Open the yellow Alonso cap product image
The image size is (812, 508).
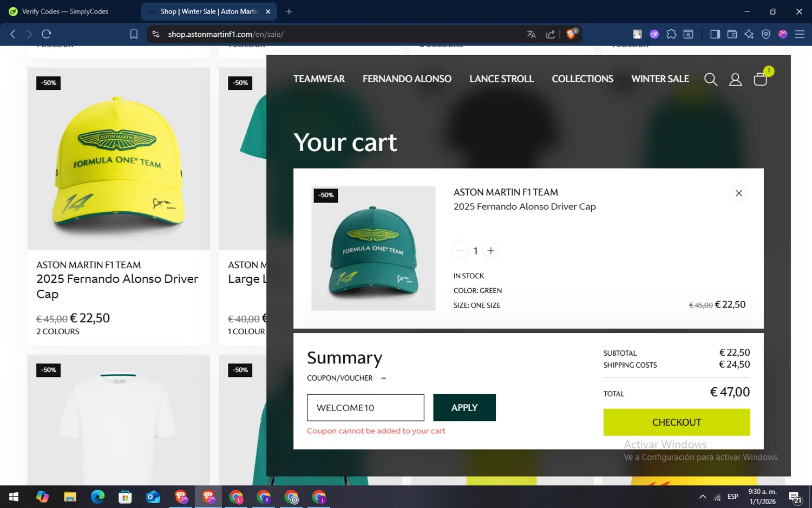click(119, 159)
